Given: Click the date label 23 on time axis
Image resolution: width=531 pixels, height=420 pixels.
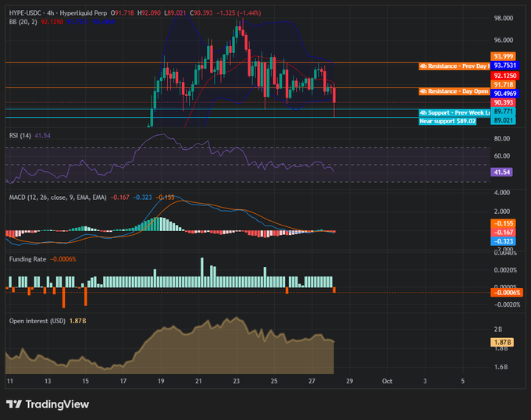Looking at the screenshot, I should pos(237,382).
